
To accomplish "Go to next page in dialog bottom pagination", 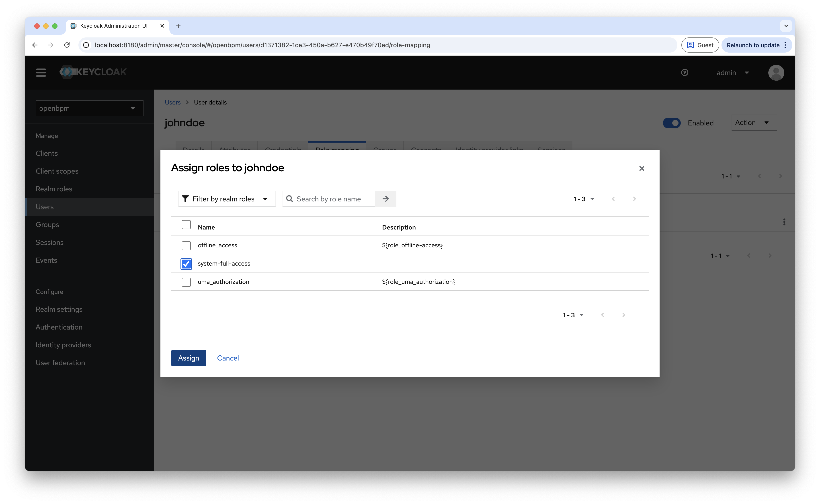I will click(623, 315).
